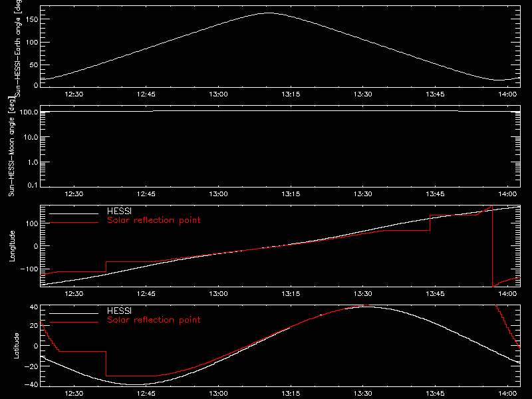Click 12:30 label under Latitude plot
532x399 pixels.
pyautogui.click(x=74, y=393)
